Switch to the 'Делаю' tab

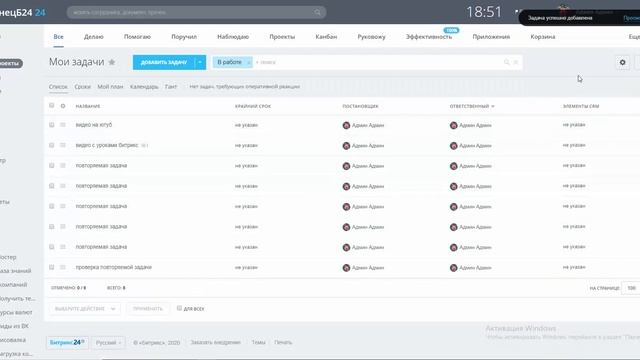(93, 37)
